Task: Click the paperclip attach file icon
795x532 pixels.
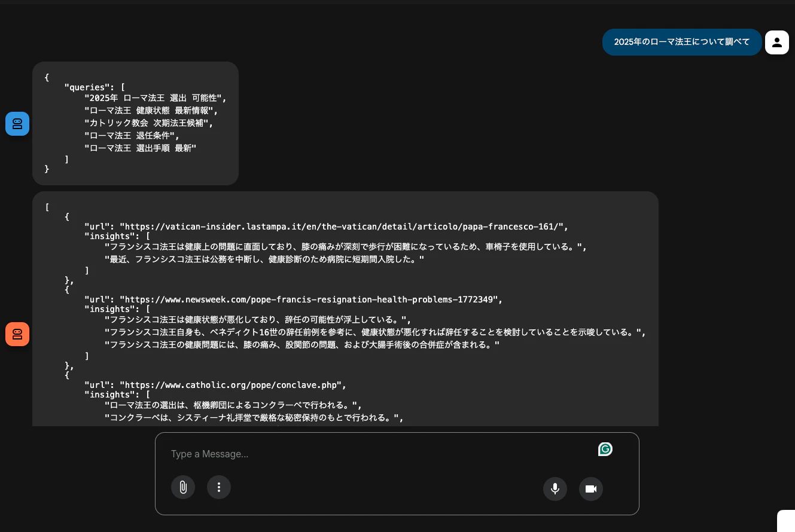Action: coord(183,487)
